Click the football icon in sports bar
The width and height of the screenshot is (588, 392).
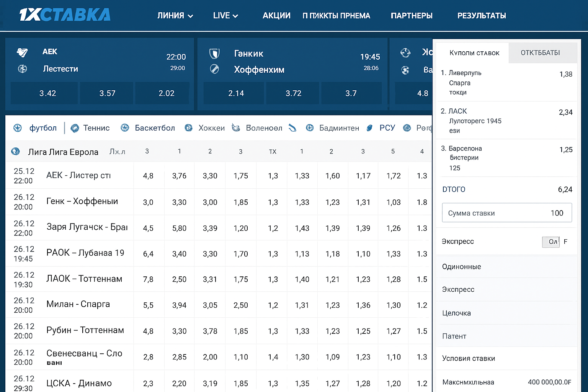click(18, 128)
